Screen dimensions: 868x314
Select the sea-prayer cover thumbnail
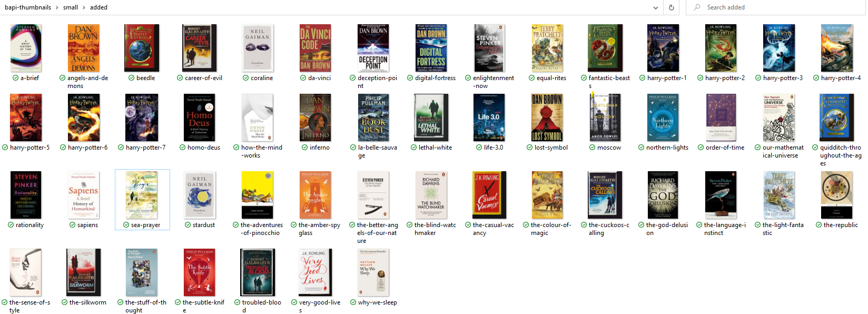pyautogui.click(x=142, y=195)
